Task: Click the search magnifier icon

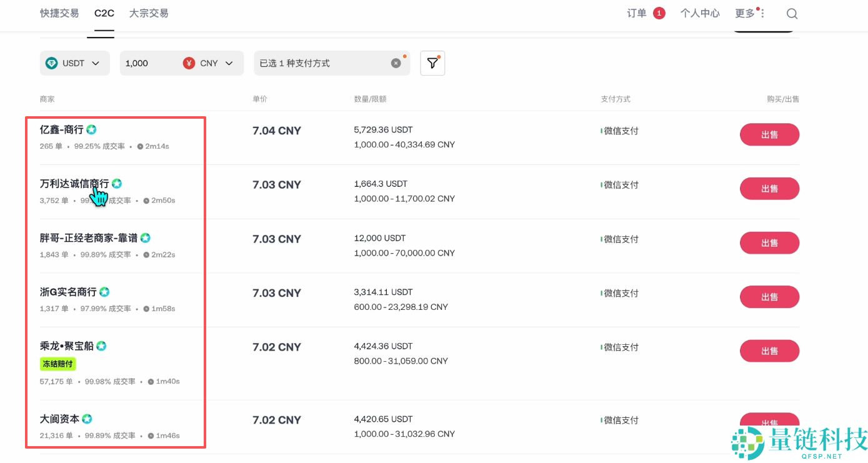Action: tap(792, 14)
